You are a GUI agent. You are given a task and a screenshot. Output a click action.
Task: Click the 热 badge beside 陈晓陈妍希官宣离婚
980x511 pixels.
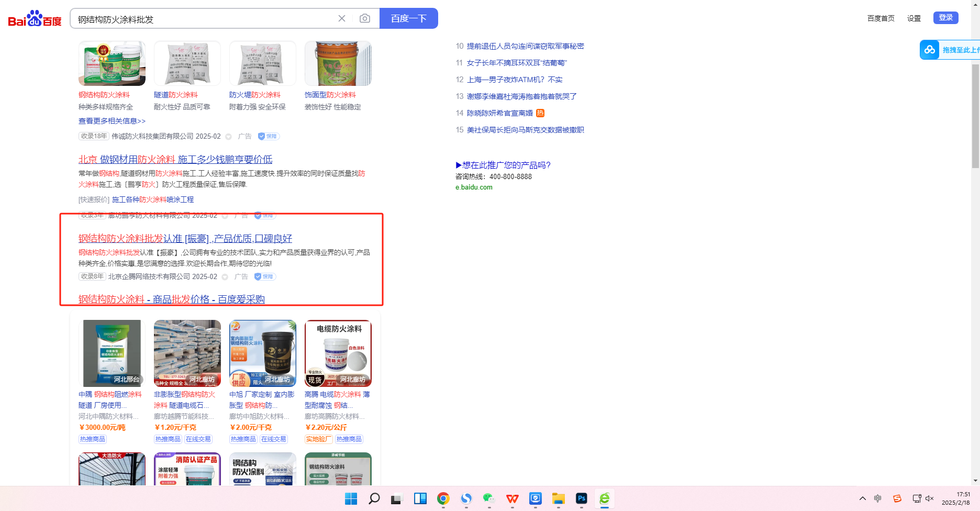coord(540,113)
